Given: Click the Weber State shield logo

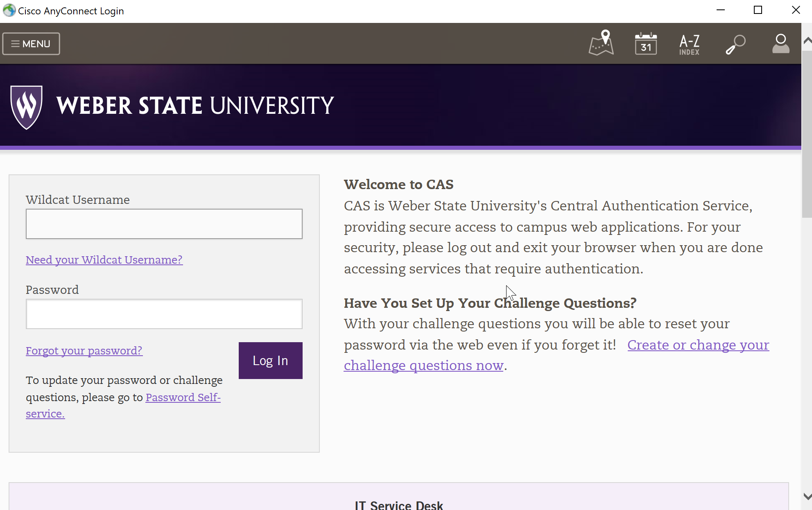Looking at the screenshot, I should (x=26, y=107).
